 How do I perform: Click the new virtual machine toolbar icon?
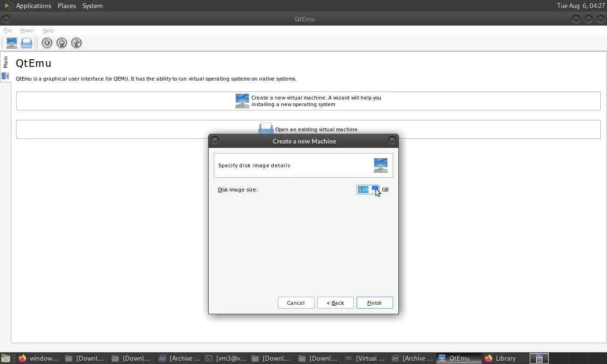[x=12, y=43]
